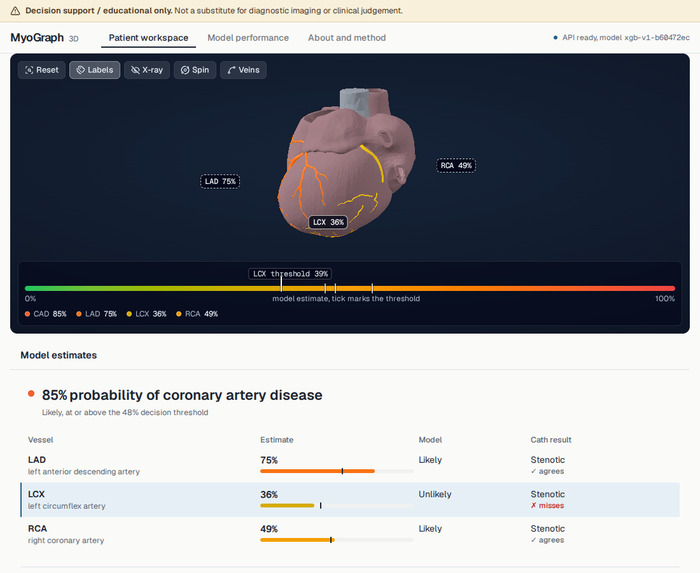Click the Cath result column header
This screenshot has width=700, height=573.
click(x=551, y=440)
